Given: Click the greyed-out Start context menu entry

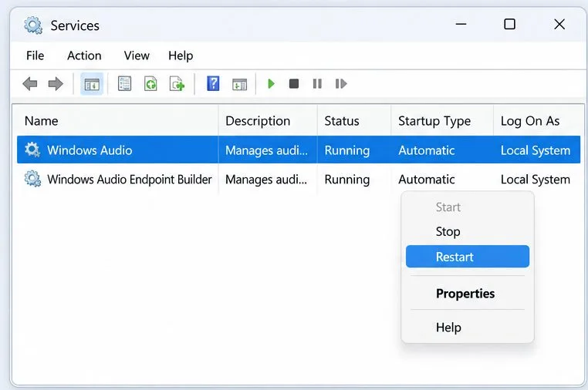Looking at the screenshot, I should [x=468, y=207].
